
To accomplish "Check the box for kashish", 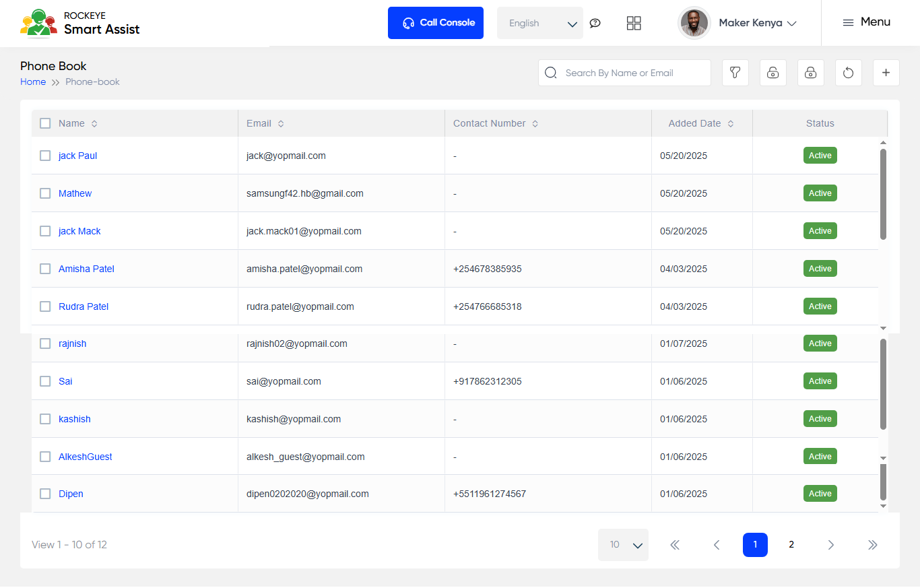I will pyautogui.click(x=45, y=419).
